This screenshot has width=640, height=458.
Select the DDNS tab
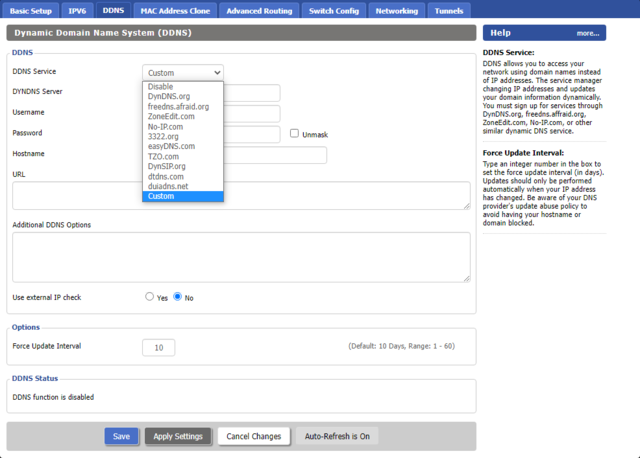point(113,10)
